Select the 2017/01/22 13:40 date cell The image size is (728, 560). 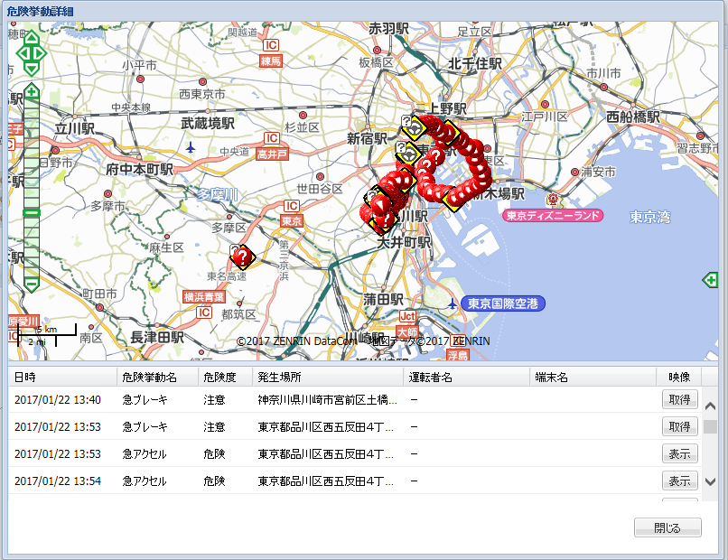58,400
